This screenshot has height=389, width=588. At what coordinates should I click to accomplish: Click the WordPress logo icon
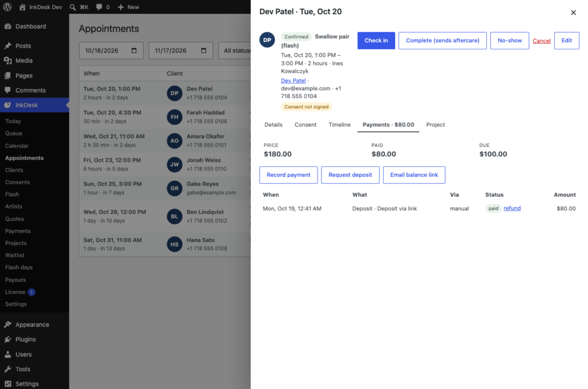tap(7, 7)
